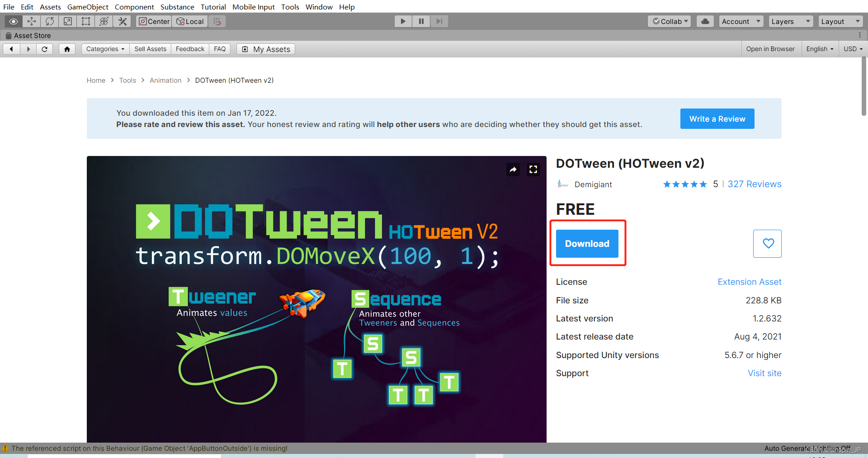Toggle Local handle rotation
The image size is (868, 458).
coord(190,21)
